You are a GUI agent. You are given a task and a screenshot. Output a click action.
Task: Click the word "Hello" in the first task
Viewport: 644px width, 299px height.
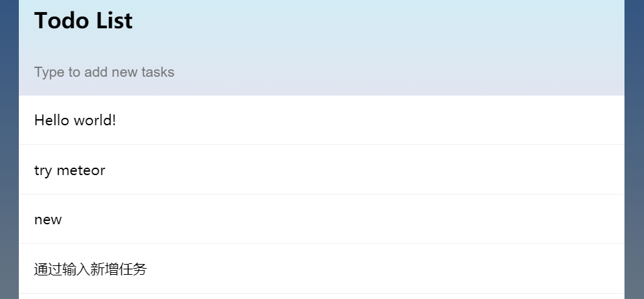point(52,121)
